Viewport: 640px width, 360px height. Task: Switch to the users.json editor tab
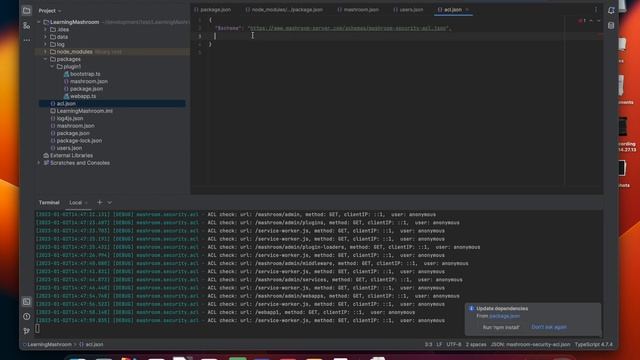(x=408, y=10)
